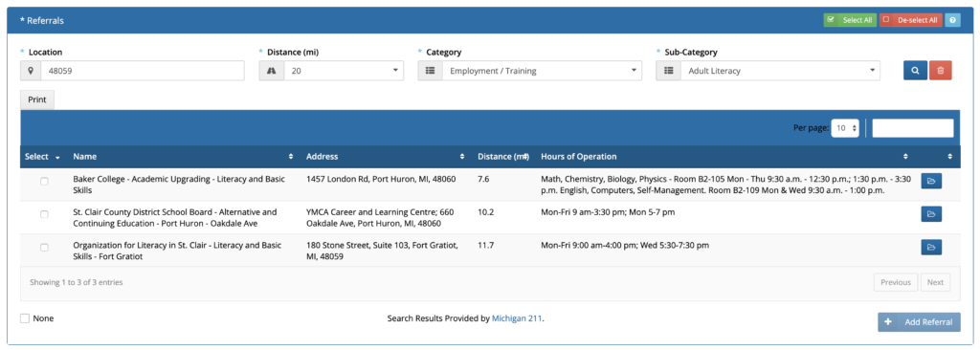The image size is (980, 350).
Task: Go to Next page
Action: click(x=936, y=282)
